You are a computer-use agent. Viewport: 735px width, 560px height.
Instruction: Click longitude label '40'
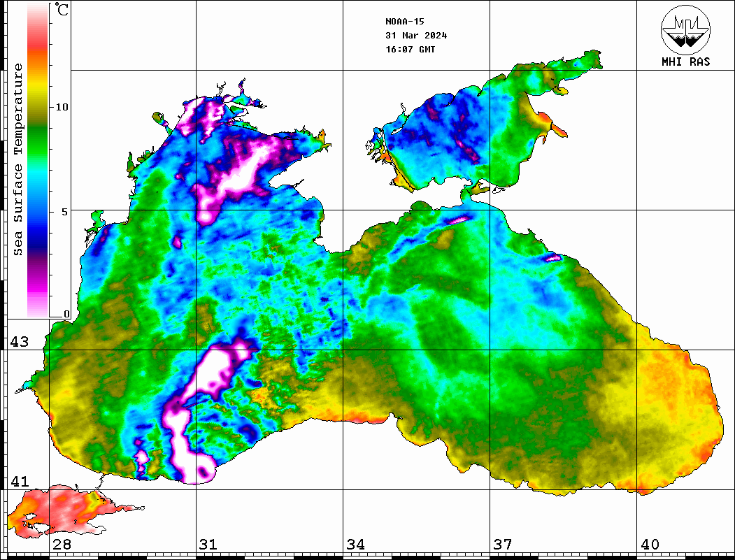click(x=650, y=544)
